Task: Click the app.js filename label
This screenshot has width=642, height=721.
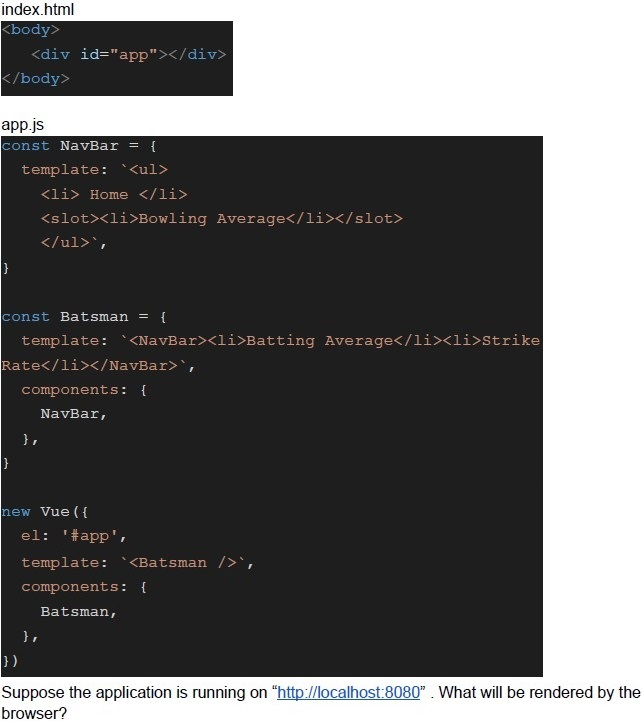Action: pos(23,125)
